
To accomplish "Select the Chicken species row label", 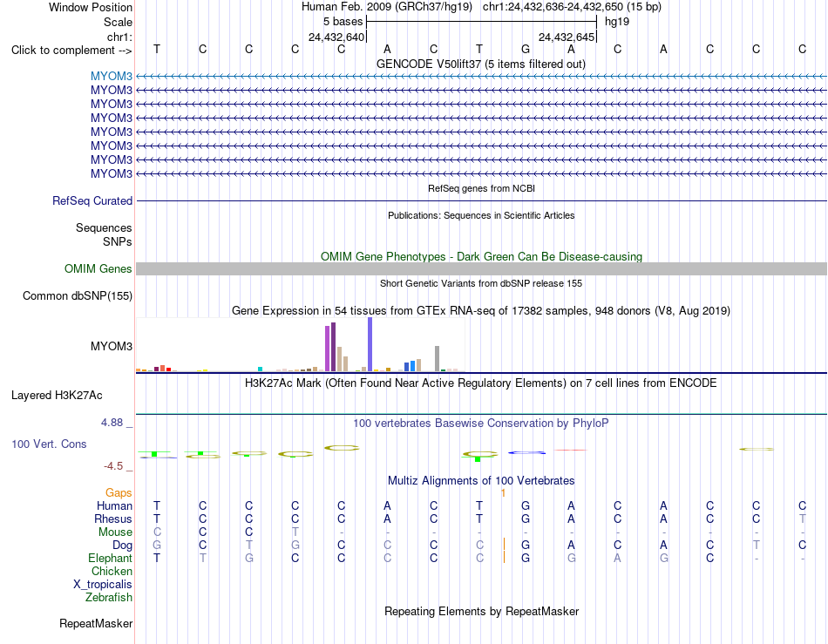I will point(112,572).
